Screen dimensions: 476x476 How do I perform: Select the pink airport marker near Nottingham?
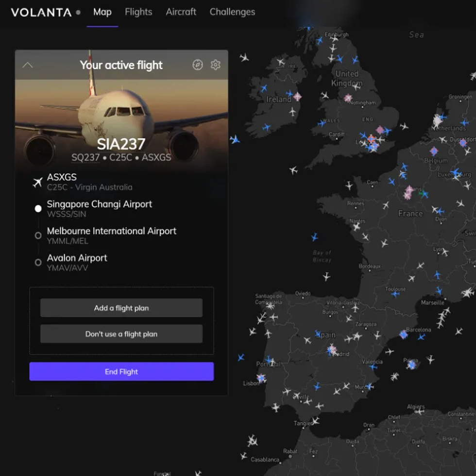pos(348,98)
